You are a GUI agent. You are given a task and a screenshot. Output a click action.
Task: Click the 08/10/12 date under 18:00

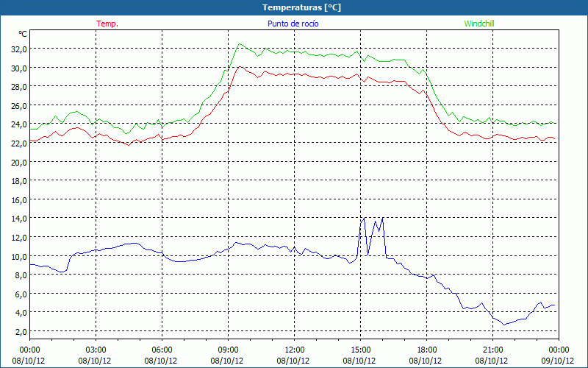pos(426,361)
